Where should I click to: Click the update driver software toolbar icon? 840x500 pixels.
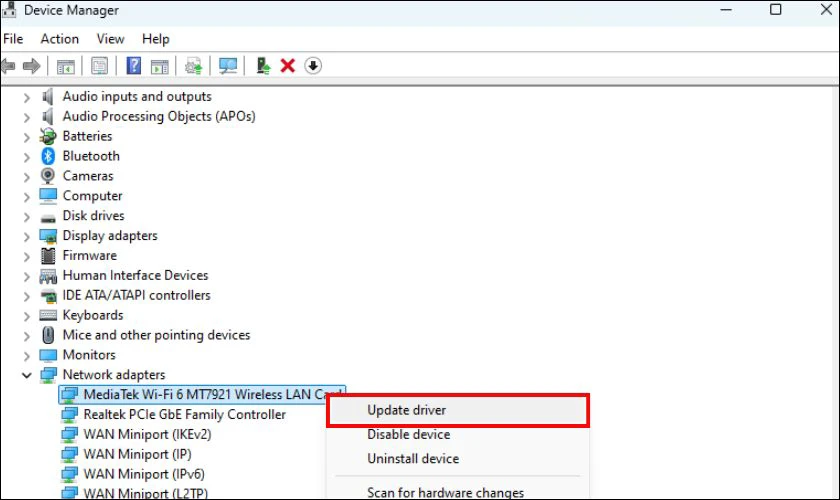click(x=194, y=66)
